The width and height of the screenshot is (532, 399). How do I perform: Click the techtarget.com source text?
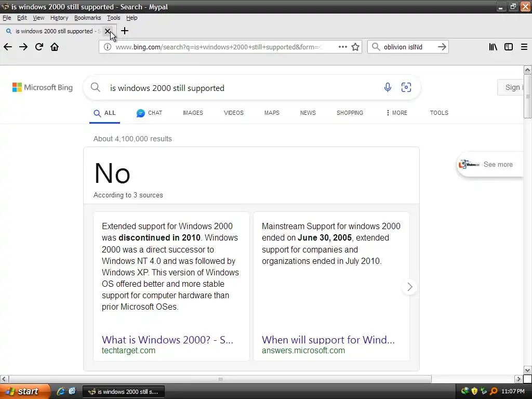pyautogui.click(x=128, y=351)
